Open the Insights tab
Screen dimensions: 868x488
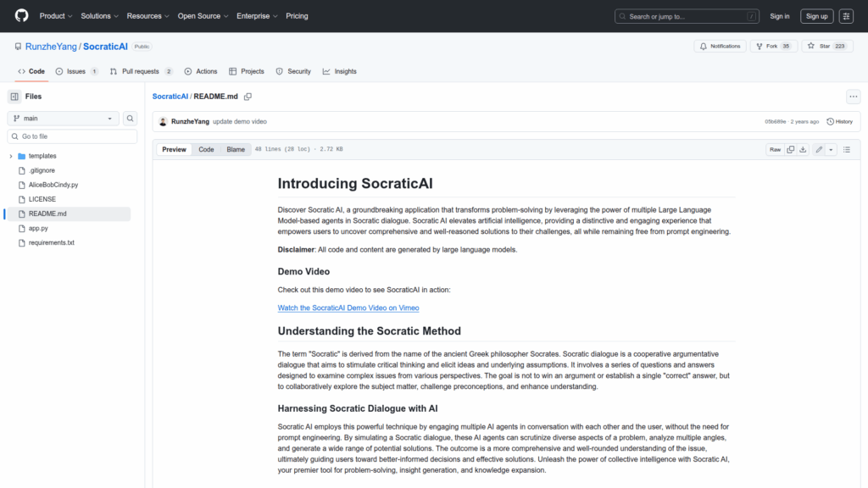click(x=340, y=71)
